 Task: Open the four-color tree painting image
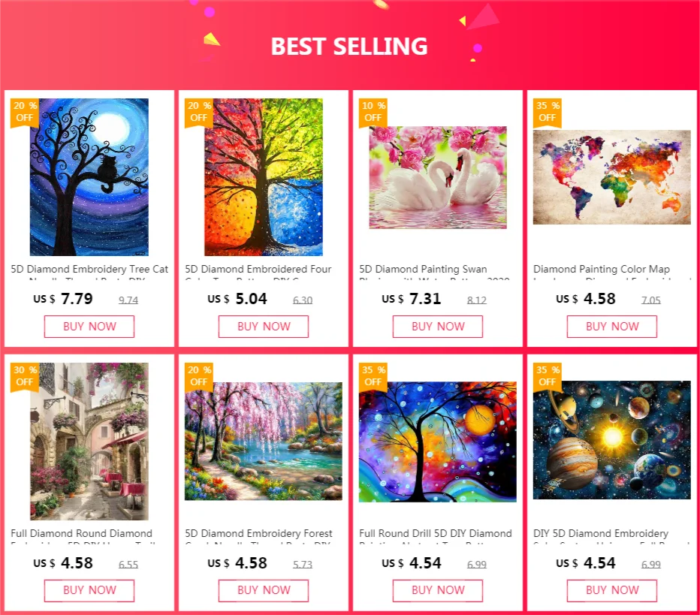264,177
